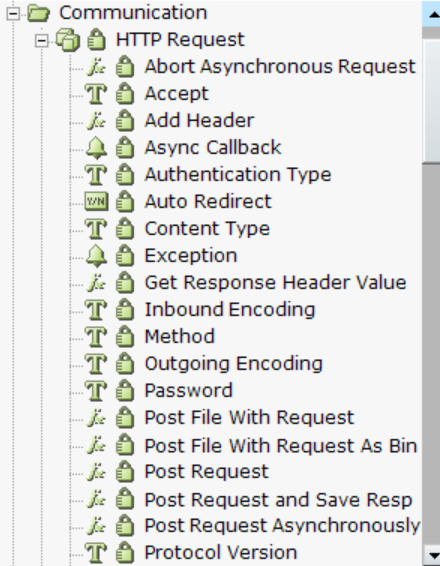Click the Communication folder icon
The width and height of the screenshot is (440, 566).
tap(39, 13)
